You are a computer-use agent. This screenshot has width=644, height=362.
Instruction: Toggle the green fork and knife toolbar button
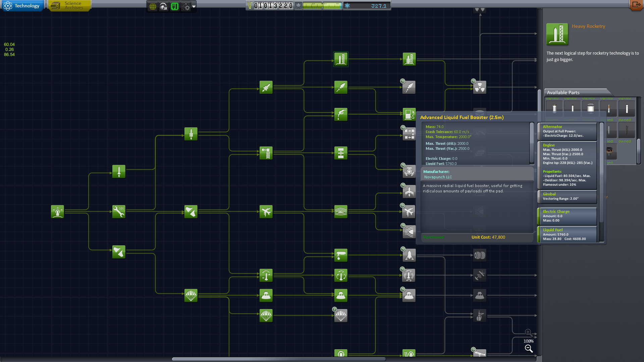tap(175, 6)
